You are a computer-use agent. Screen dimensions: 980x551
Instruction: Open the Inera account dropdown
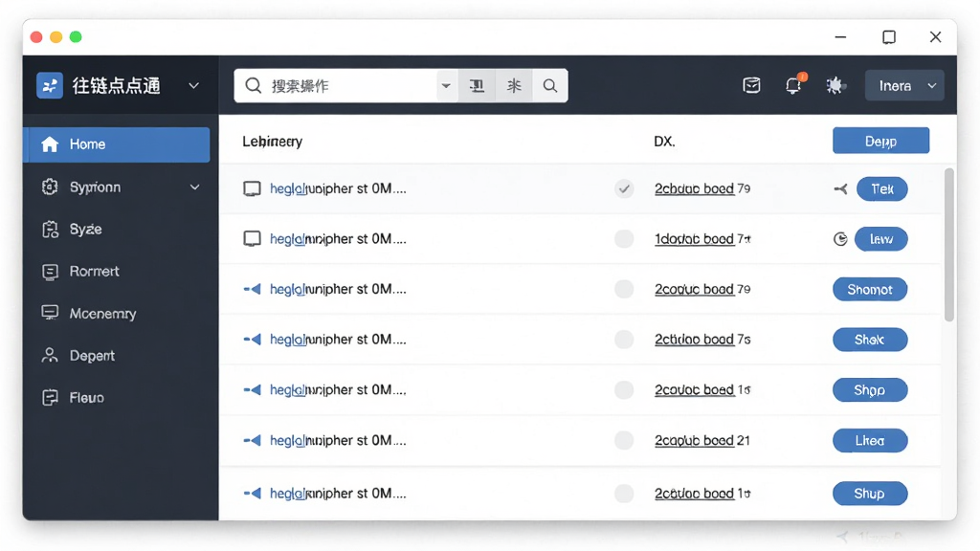[x=903, y=85]
